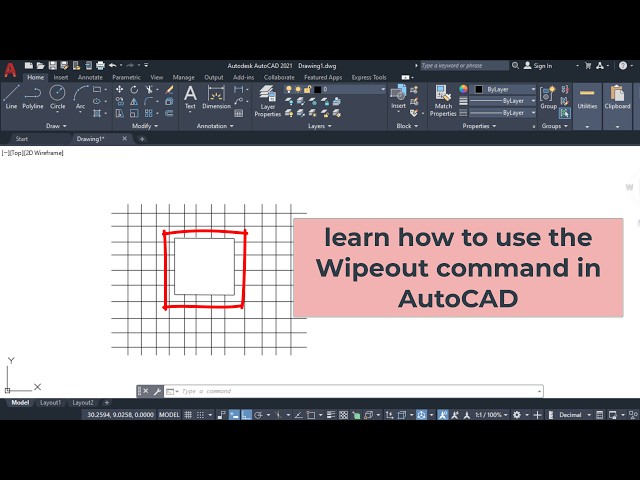Click the Offset tool icon
This screenshot has height=480, width=640.
click(x=169, y=113)
